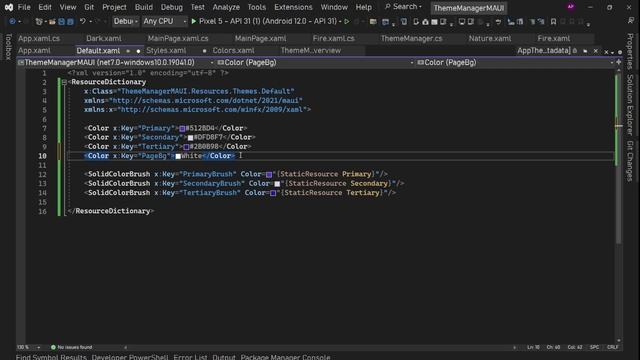Viewport: 640px width, 360px height.
Task: Open Package Manager Console tab
Action: coord(285,357)
